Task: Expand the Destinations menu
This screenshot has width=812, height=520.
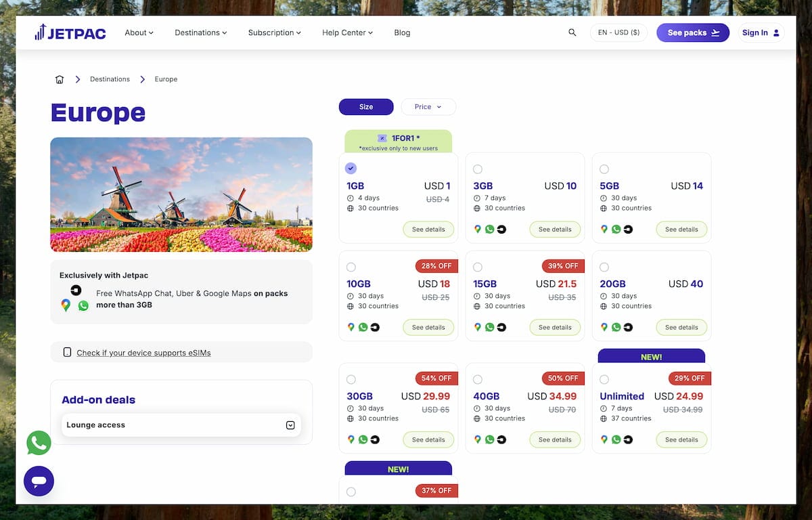Action: [201, 32]
